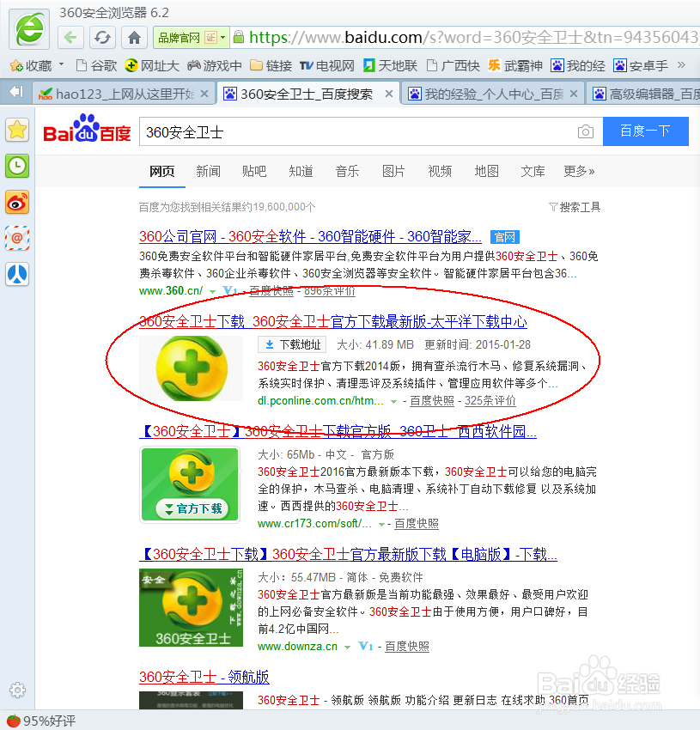The height and width of the screenshot is (730, 700).
Task: Select the 文库 search category
Action: [x=533, y=171]
